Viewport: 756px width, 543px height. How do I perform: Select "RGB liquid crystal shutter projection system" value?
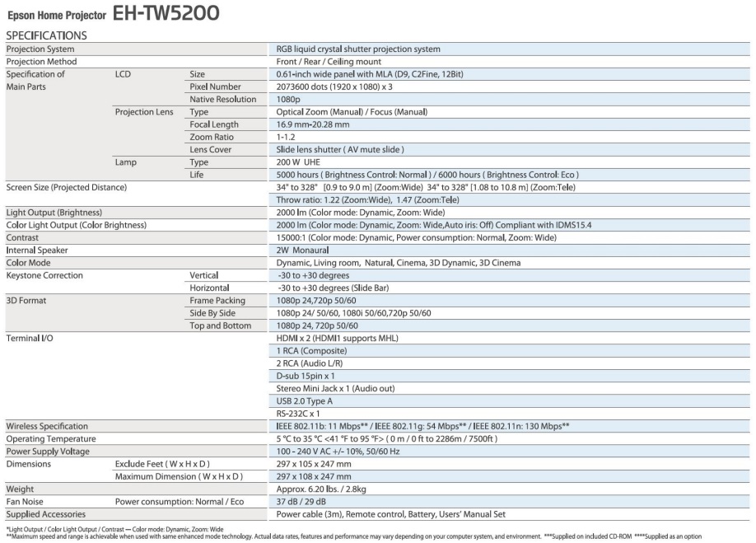pos(358,49)
